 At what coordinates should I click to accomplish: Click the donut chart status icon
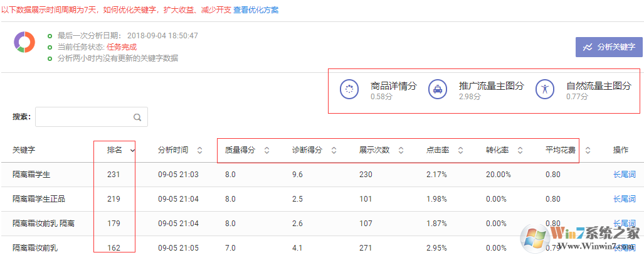tap(24, 41)
